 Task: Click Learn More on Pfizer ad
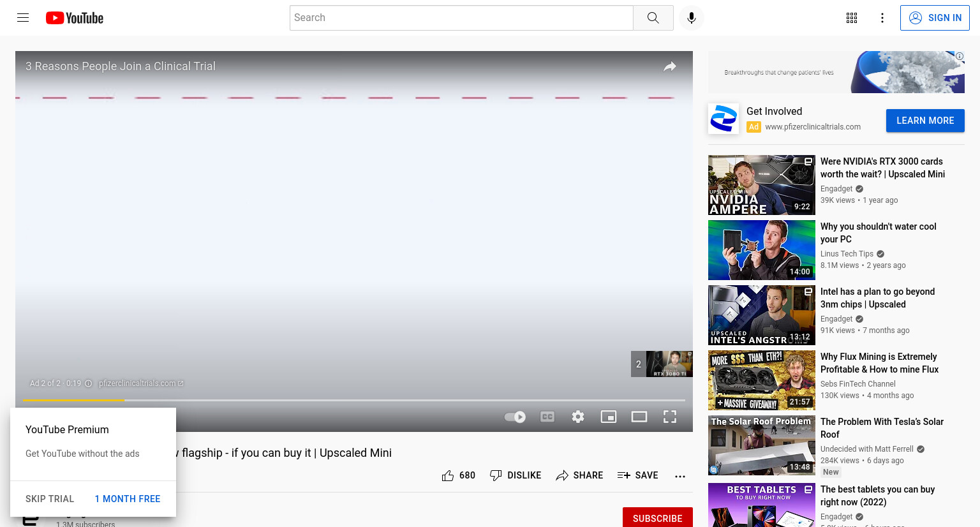pyautogui.click(x=925, y=121)
